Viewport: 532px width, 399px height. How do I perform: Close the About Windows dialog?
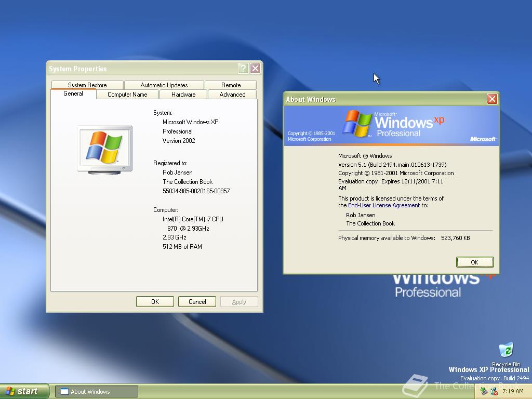[492, 99]
